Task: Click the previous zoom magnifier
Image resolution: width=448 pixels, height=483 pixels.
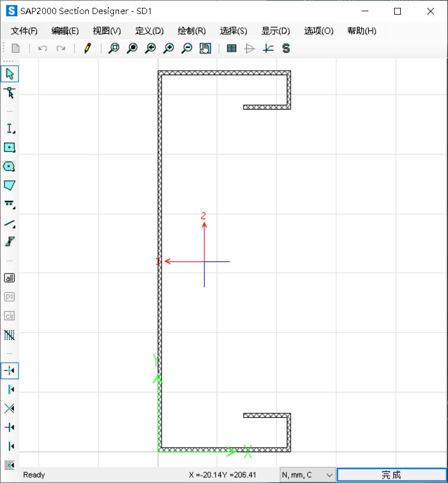Action: [x=150, y=48]
